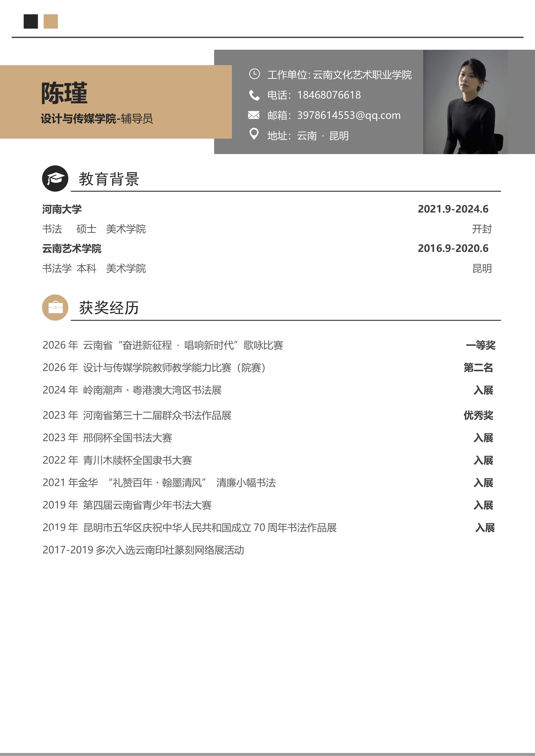Click the black square at page top
This screenshot has height=756, width=535.
click(31, 21)
